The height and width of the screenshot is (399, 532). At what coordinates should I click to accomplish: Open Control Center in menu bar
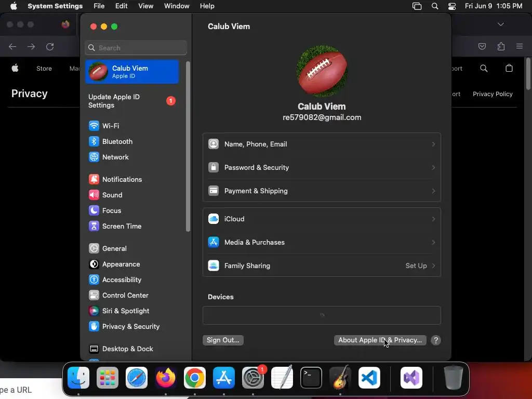tap(452, 6)
